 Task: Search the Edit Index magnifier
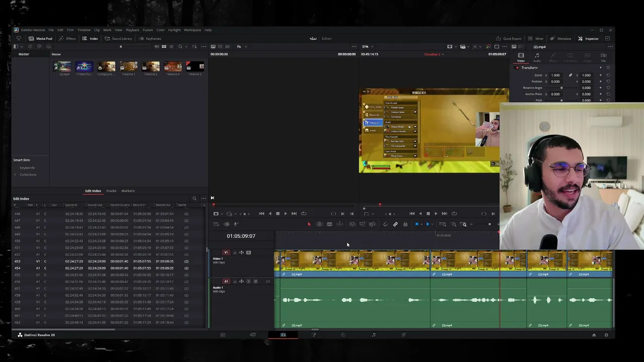click(194, 199)
